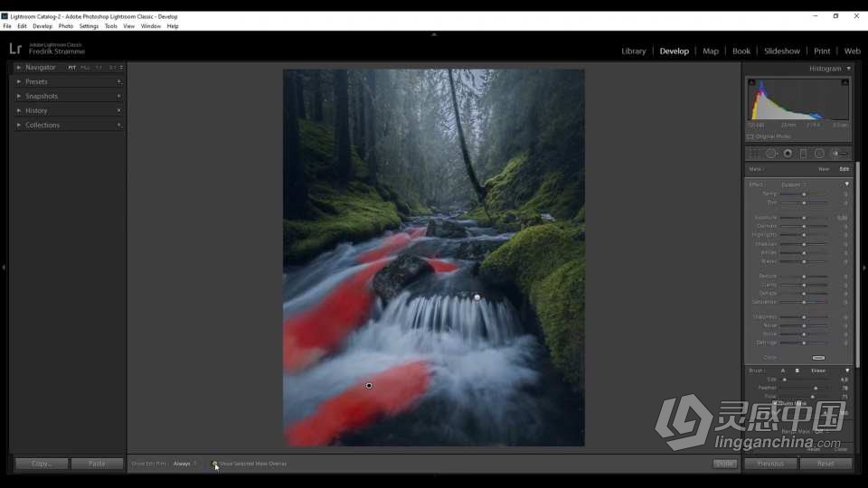Open Show Edit Pins Always dropdown
Image resolution: width=868 pixels, height=488 pixels.
(184, 464)
